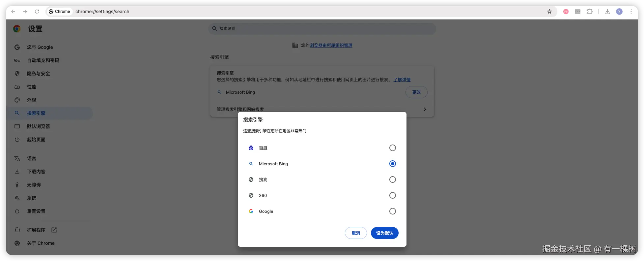Viewport: 644px width, 261px height.
Task: Open the profile avatar menu
Action: (x=619, y=12)
